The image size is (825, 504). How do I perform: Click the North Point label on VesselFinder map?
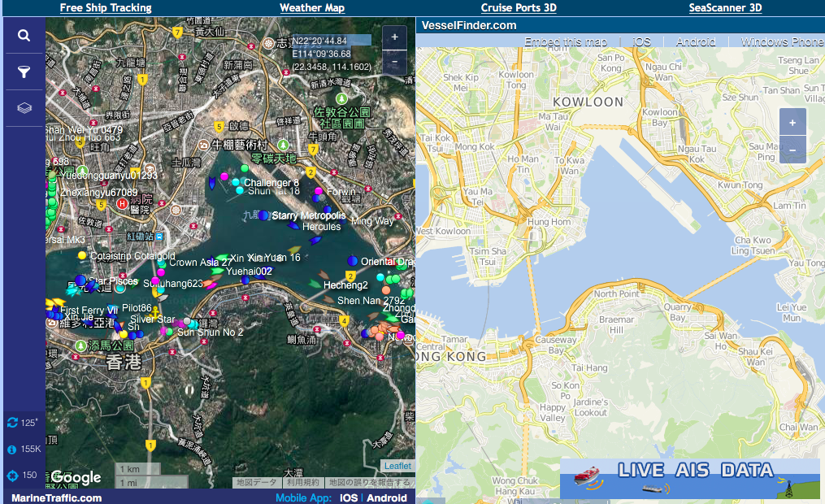click(x=617, y=293)
